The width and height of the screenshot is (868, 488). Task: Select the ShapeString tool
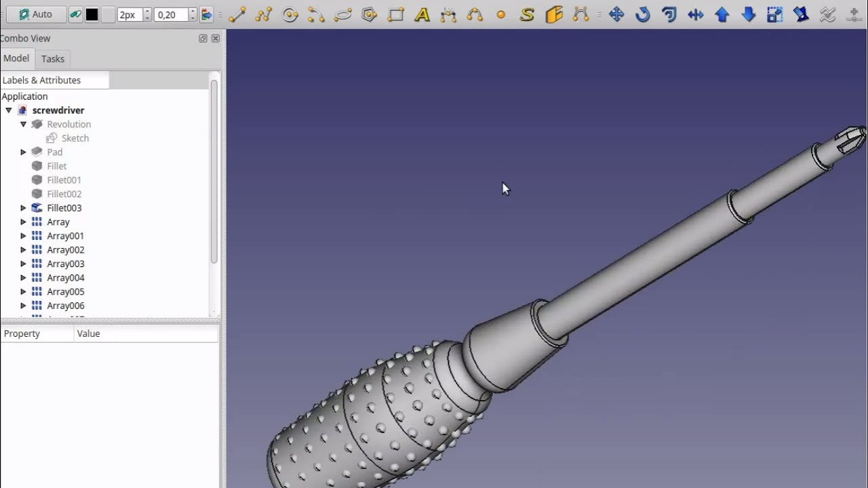528,14
